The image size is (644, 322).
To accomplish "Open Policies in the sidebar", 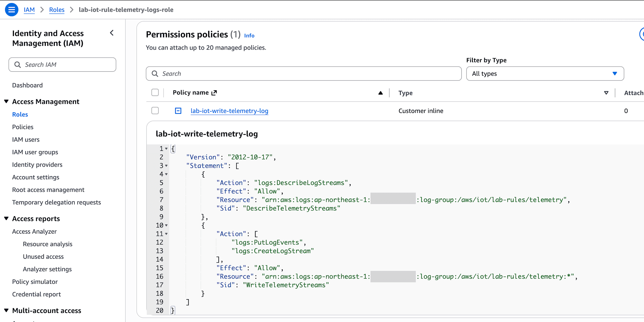I will [23, 127].
